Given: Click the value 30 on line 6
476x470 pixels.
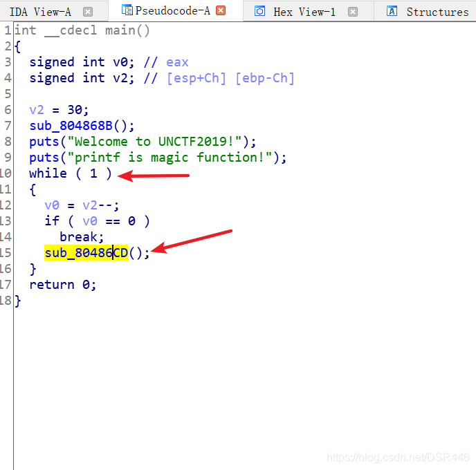Looking at the screenshot, I should (x=75, y=110).
